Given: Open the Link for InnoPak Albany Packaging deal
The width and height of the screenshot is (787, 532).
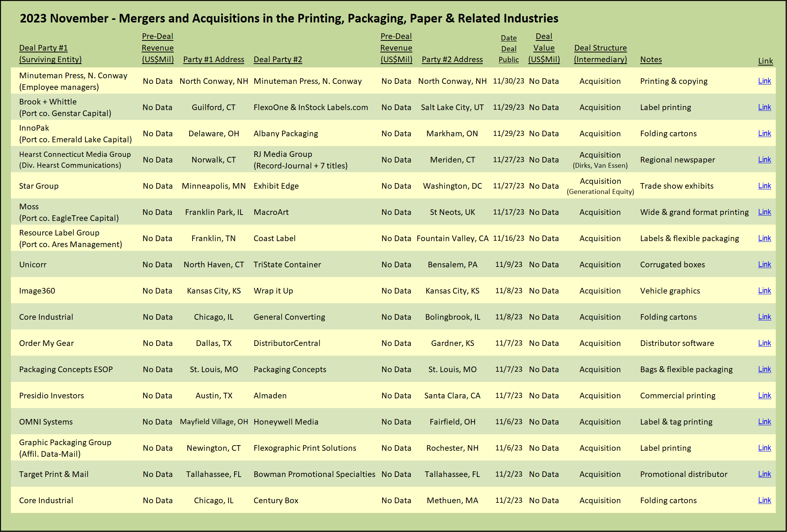Looking at the screenshot, I should (x=764, y=133).
